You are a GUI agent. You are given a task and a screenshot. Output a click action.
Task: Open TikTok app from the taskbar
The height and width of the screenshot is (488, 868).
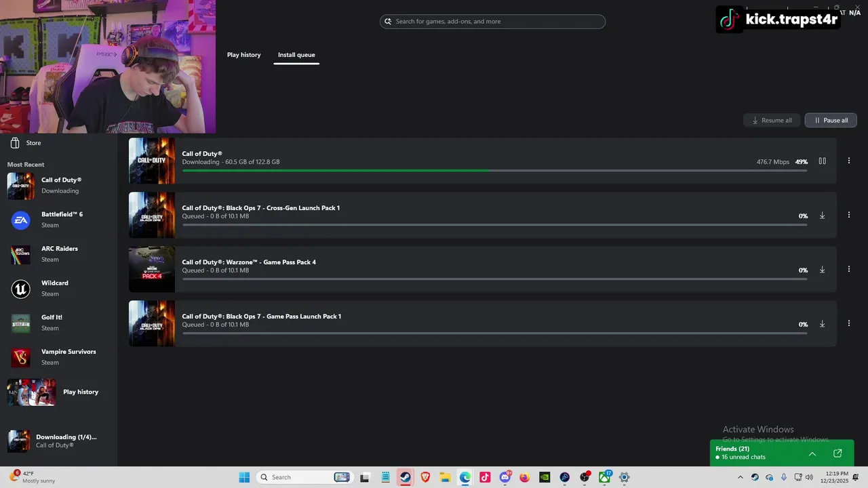[x=485, y=477]
